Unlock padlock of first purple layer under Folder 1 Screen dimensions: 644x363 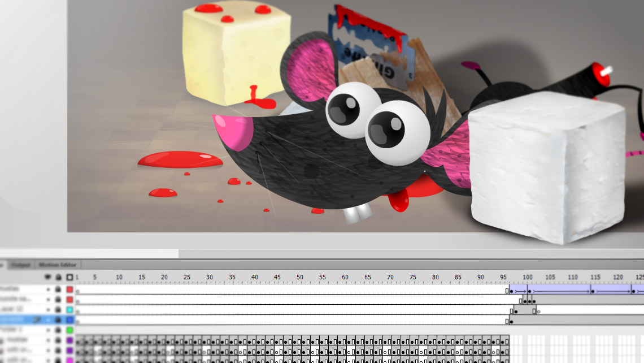click(x=58, y=340)
